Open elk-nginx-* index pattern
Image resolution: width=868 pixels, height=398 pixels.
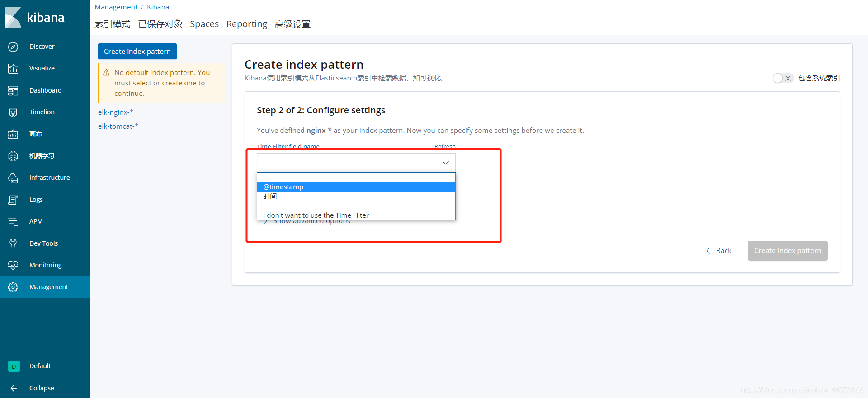coord(116,112)
